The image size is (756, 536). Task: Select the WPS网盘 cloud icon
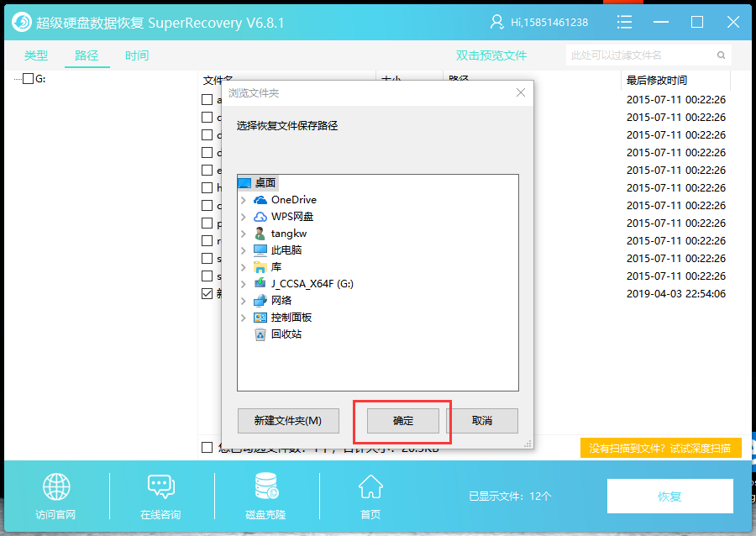[x=260, y=217]
